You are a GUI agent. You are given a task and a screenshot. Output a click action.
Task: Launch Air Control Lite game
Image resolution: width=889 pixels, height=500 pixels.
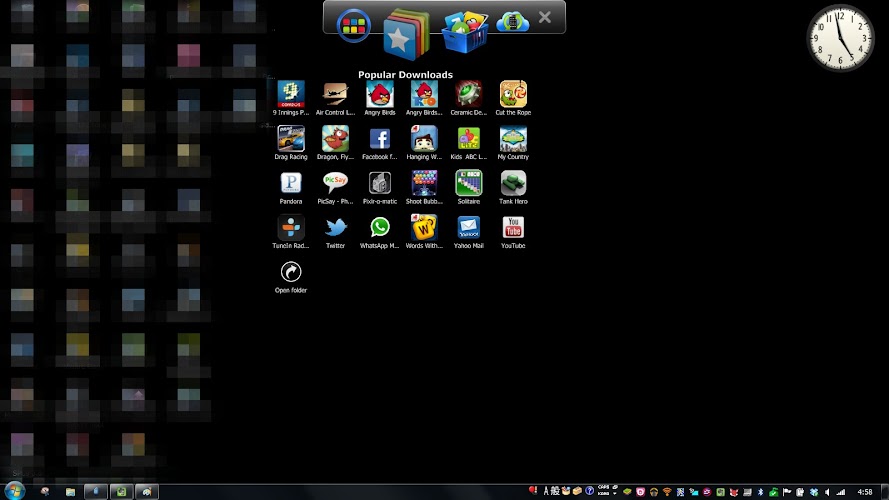tap(335, 98)
